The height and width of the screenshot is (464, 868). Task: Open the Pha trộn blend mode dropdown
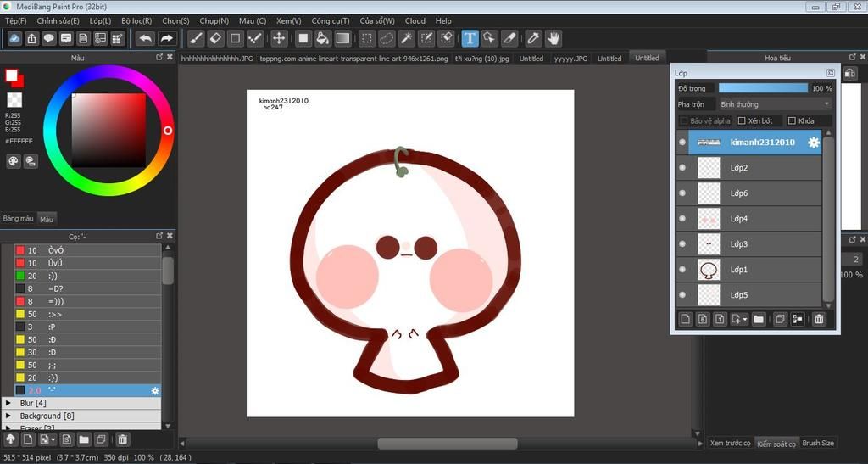pyautogui.click(x=775, y=104)
